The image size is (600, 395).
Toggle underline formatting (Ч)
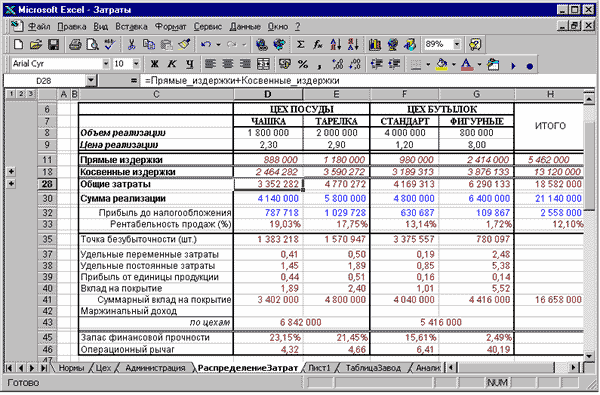point(189,64)
